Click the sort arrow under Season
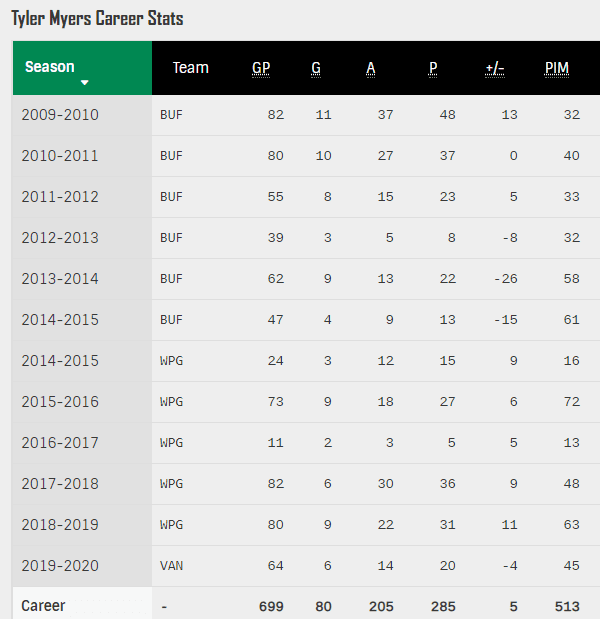 pos(85,83)
